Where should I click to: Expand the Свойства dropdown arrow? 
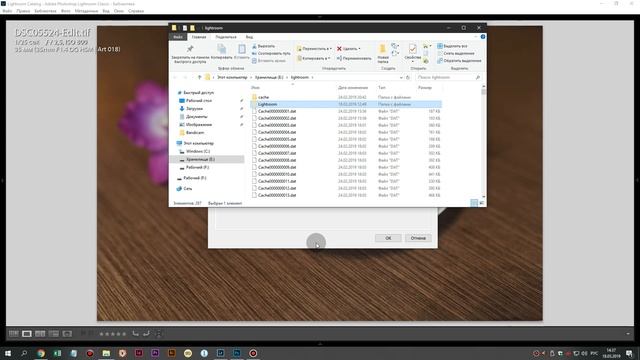coord(413,62)
